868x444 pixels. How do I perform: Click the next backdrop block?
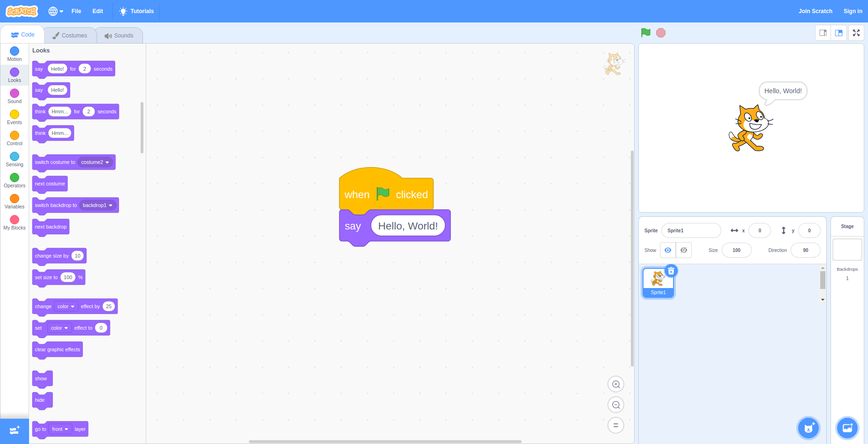point(51,227)
